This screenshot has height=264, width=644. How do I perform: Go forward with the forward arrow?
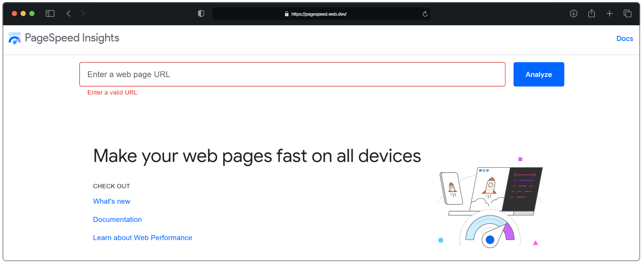tap(83, 14)
